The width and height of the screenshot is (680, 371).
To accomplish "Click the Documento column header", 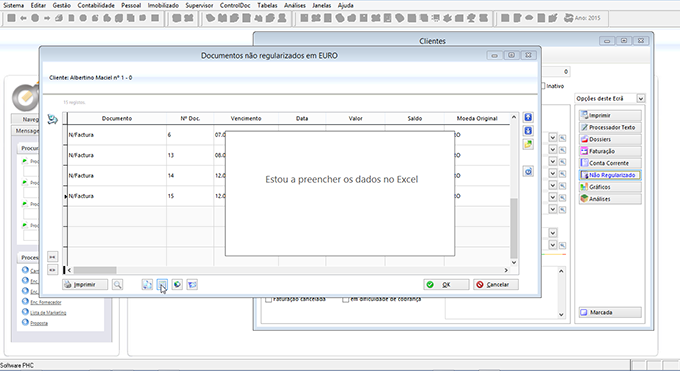I will (x=117, y=118).
